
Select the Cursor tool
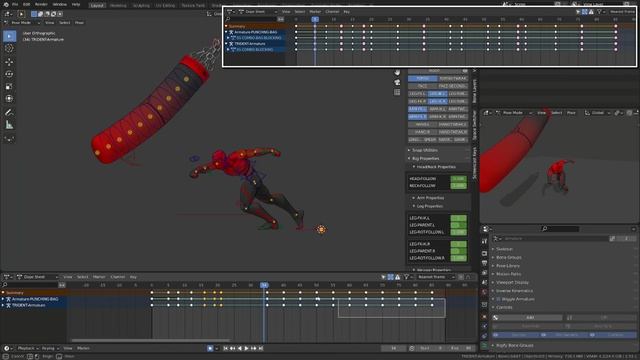pos(9,49)
